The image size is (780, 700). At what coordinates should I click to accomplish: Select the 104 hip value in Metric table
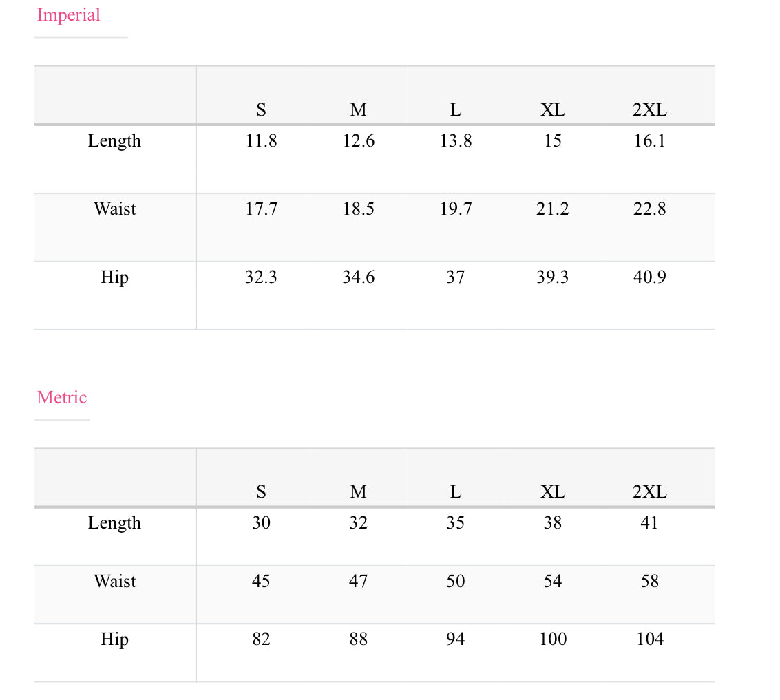[649, 639]
